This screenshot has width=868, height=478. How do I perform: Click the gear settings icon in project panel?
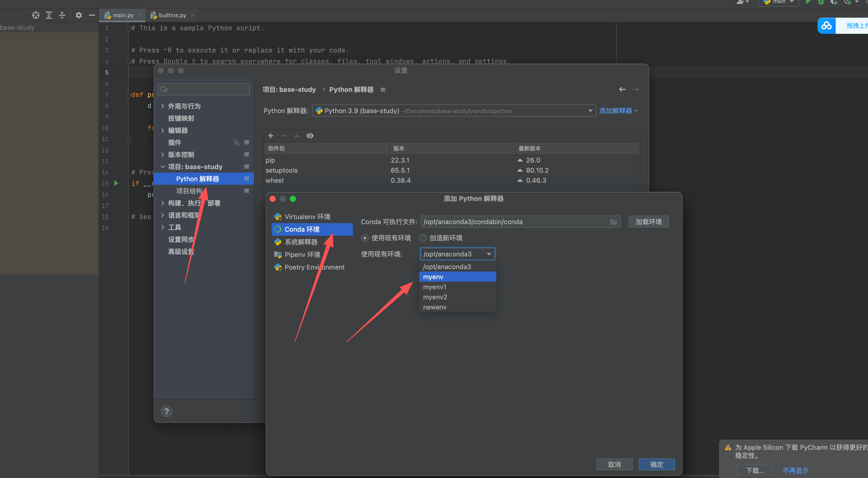coord(79,15)
